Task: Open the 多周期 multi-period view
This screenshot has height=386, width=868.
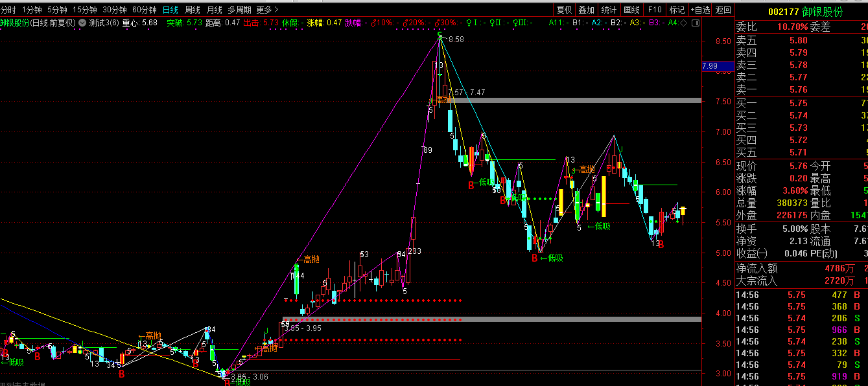Action: click(239, 10)
